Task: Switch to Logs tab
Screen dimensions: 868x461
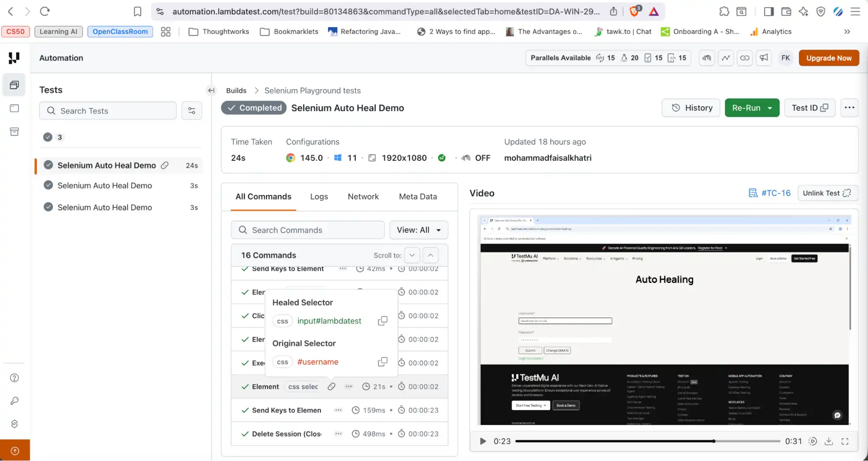Action: [x=319, y=197]
